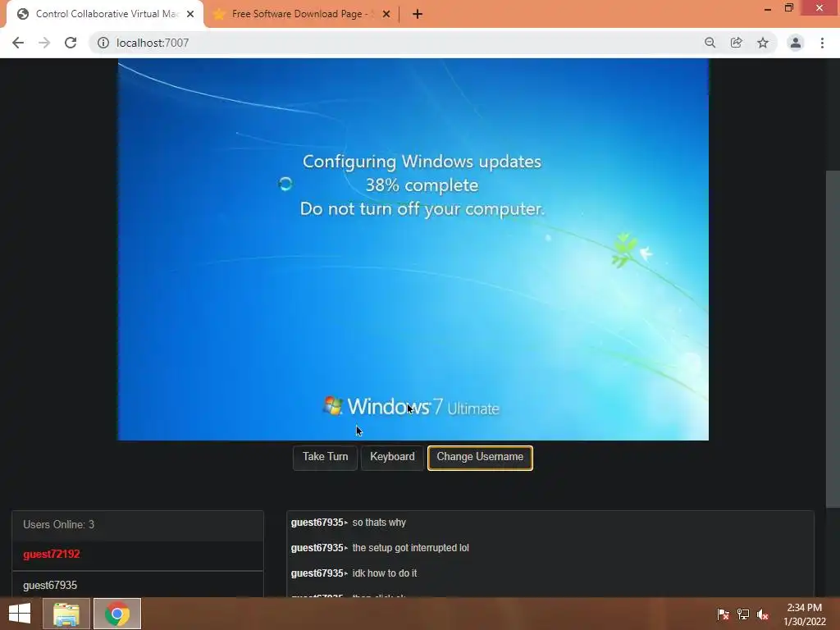Reload the localhost page
Screen dimensions: 840x630
pos(71,43)
